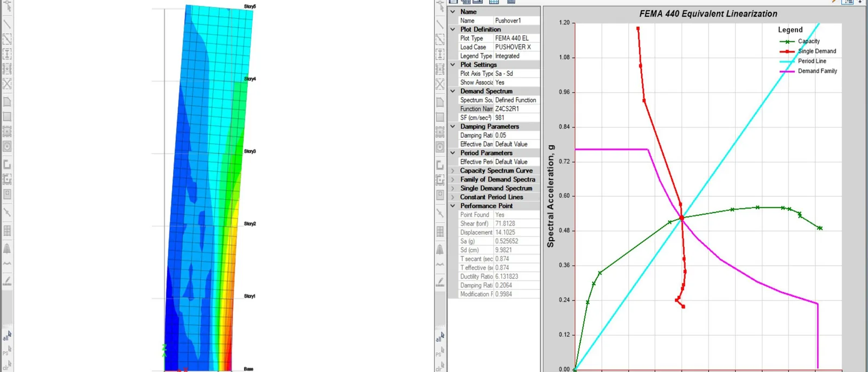Image resolution: width=868 pixels, height=372 pixels.
Task: Collapse the Damping Parameters section
Action: pyautogui.click(x=453, y=126)
